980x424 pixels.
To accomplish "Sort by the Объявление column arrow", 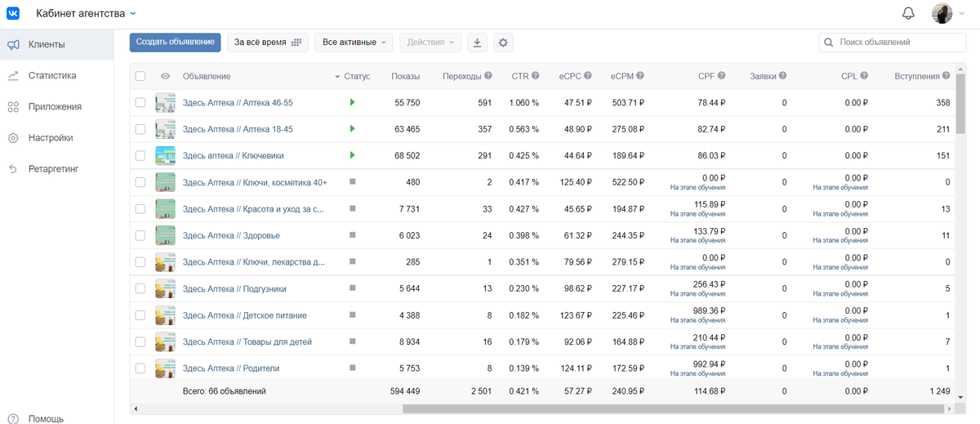I will 337,77.
